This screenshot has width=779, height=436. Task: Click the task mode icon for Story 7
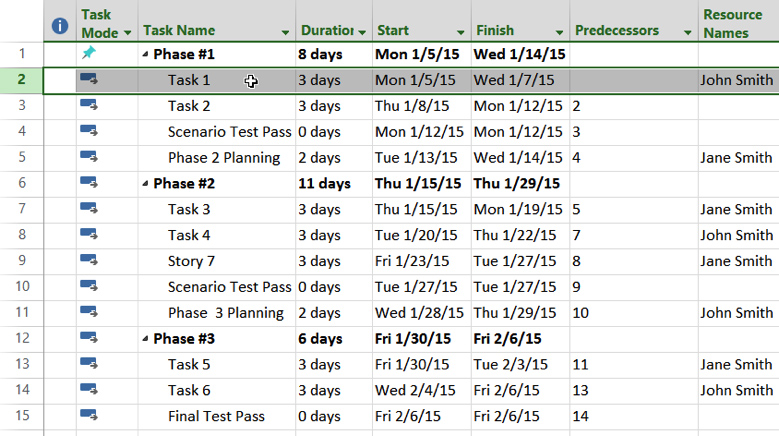point(89,261)
